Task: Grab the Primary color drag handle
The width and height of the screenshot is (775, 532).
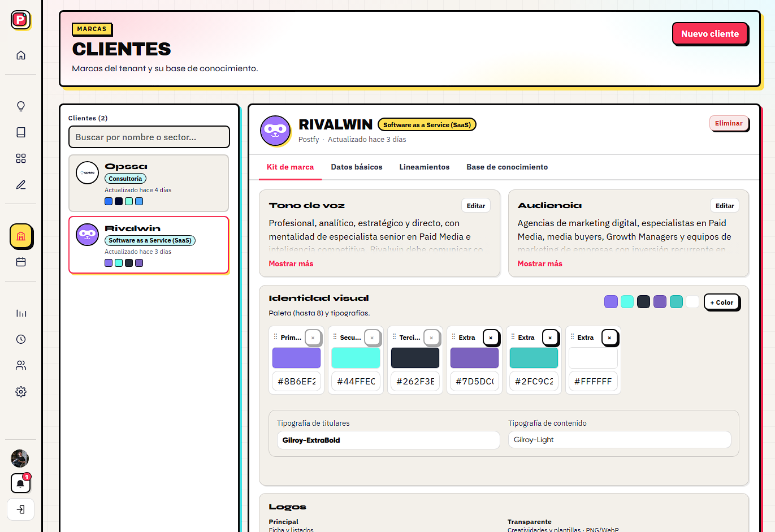Action: pyautogui.click(x=276, y=337)
